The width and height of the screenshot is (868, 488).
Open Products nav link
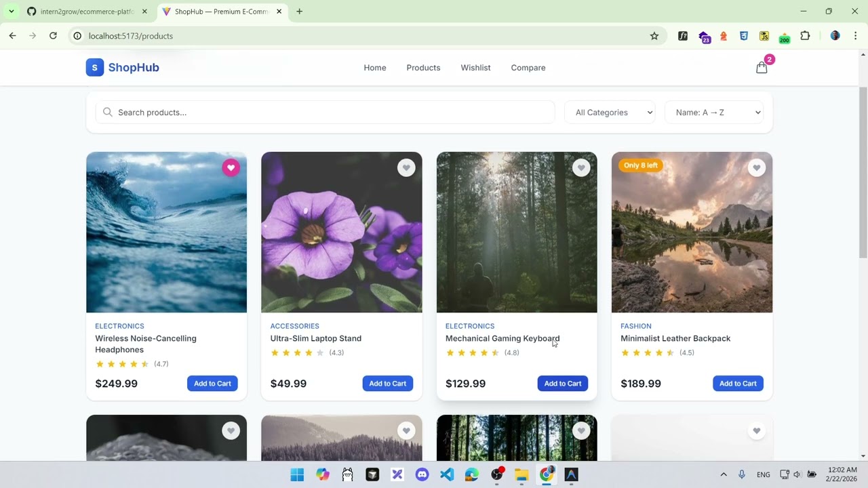click(423, 68)
